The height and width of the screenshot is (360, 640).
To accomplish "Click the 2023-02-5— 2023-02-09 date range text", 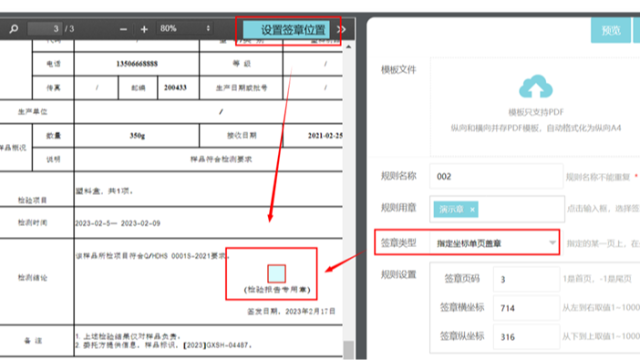I will point(118,223).
